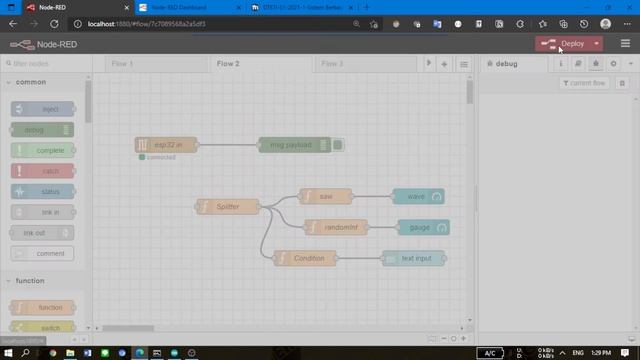Zoom in the canvas with plus icon
The width and height of the screenshot is (640, 360).
coord(463,338)
